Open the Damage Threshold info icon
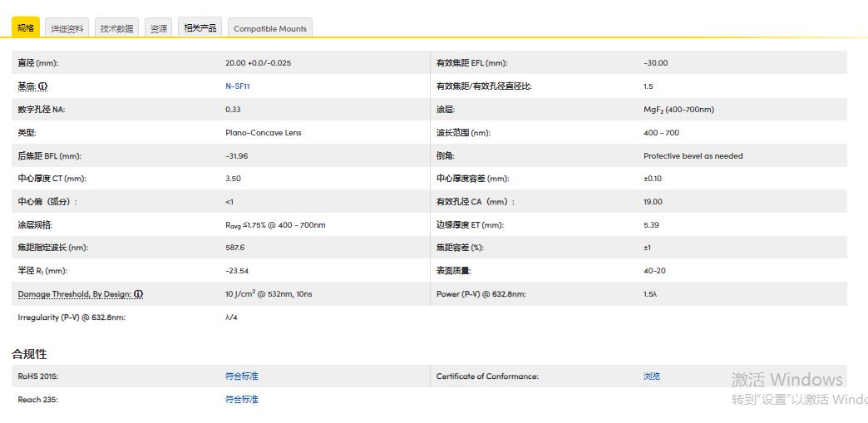Viewport: 868px width, 423px height. coord(139,294)
